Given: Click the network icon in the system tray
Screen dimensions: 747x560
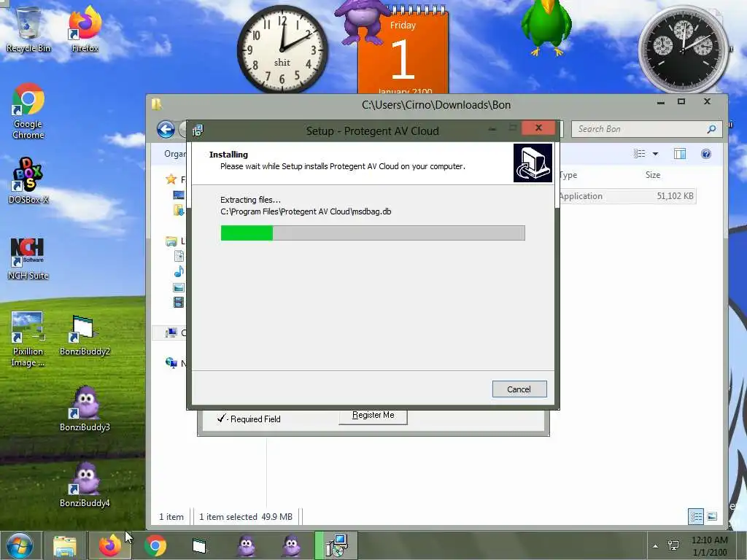Looking at the screenshot, I should 673,545.
